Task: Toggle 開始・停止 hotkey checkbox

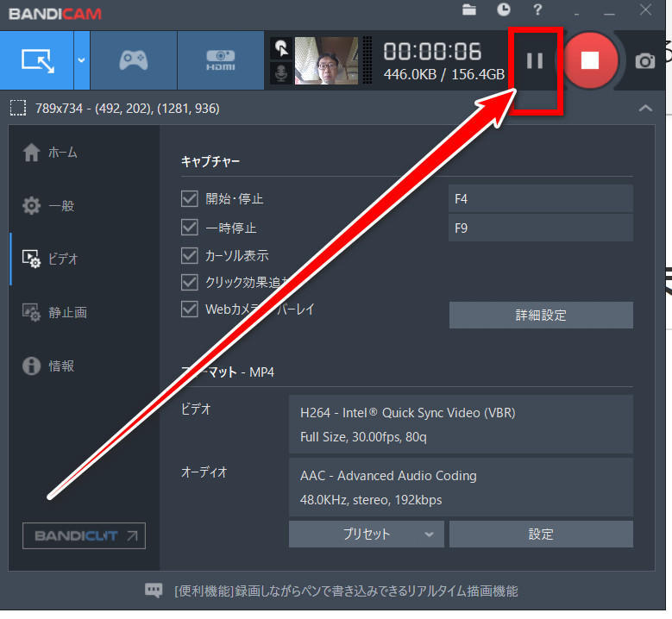Action: click(x=189, y=199)
